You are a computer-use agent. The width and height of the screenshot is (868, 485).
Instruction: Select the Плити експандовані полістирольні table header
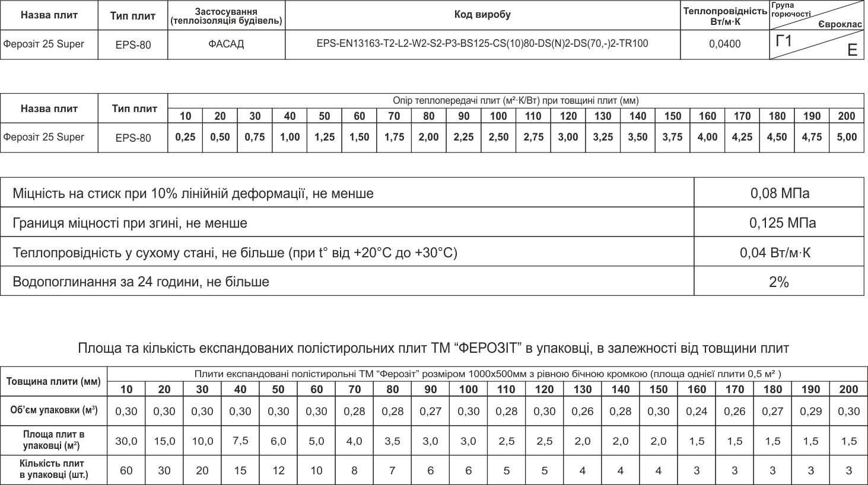click(x=488, y=374)
